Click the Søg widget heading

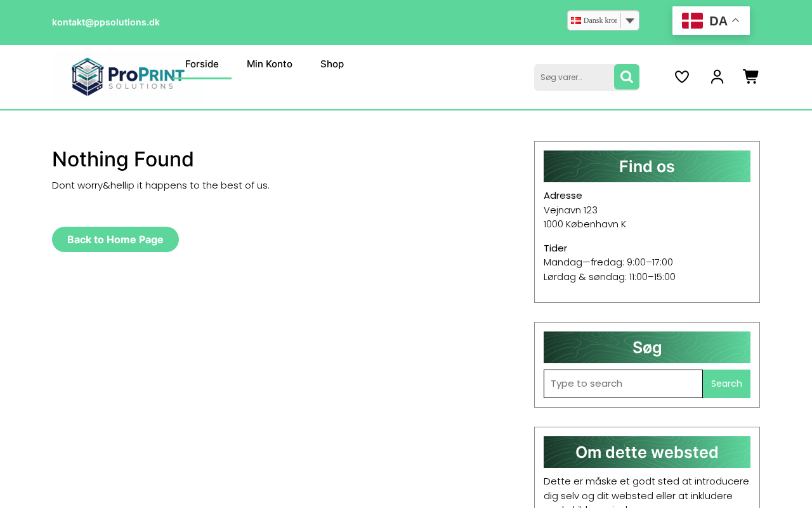point(647,347)
